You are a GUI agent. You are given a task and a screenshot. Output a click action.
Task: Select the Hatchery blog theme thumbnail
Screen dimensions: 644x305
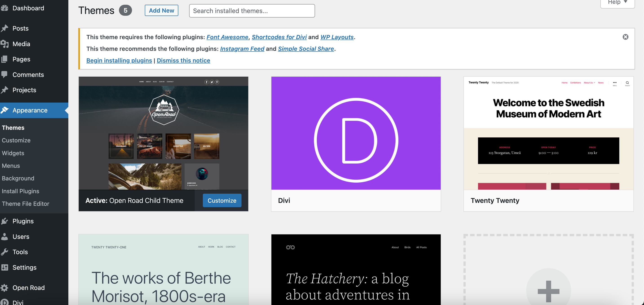point(356,269)
